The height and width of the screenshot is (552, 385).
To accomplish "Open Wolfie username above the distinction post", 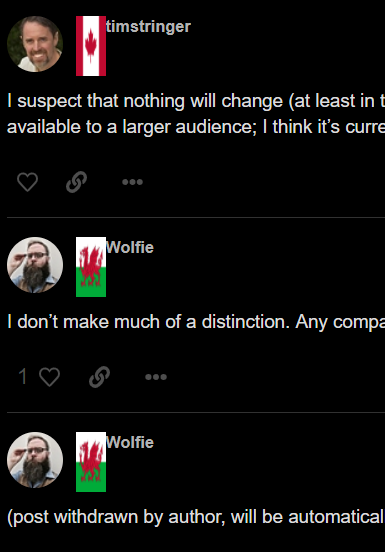I will [130, 247].
